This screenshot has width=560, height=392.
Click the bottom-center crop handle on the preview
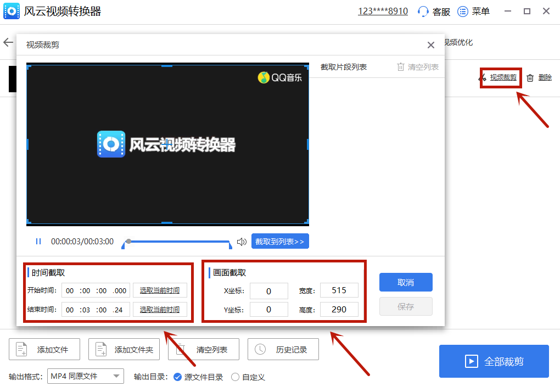tap(167, 223)
